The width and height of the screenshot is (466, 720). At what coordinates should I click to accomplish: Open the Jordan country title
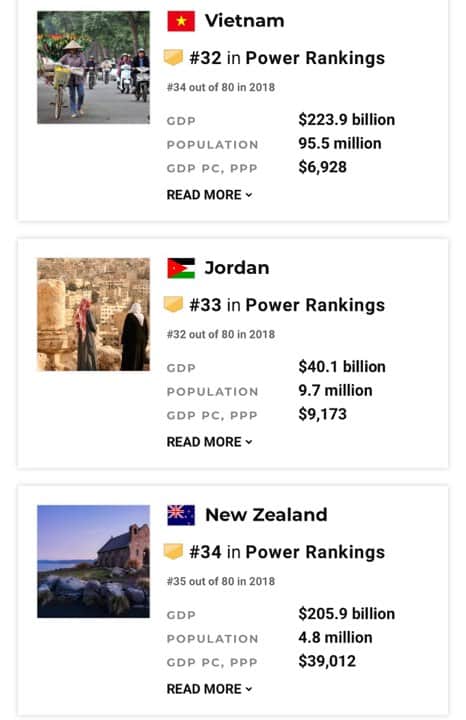[237, 268]
